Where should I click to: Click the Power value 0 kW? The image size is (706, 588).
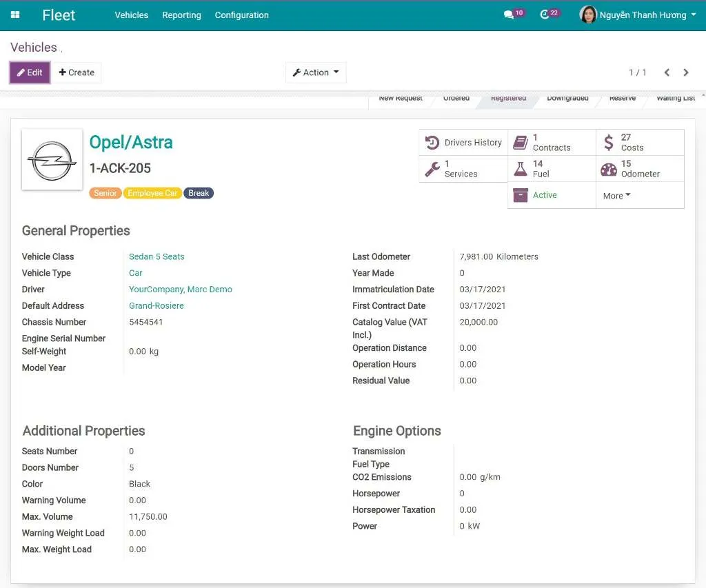(x=470, y=526)
